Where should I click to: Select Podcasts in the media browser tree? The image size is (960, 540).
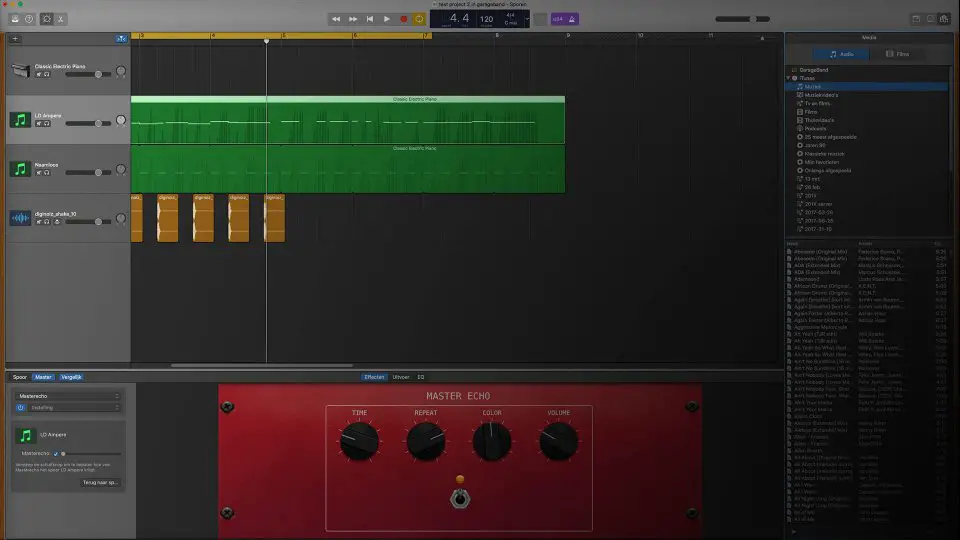815,129
